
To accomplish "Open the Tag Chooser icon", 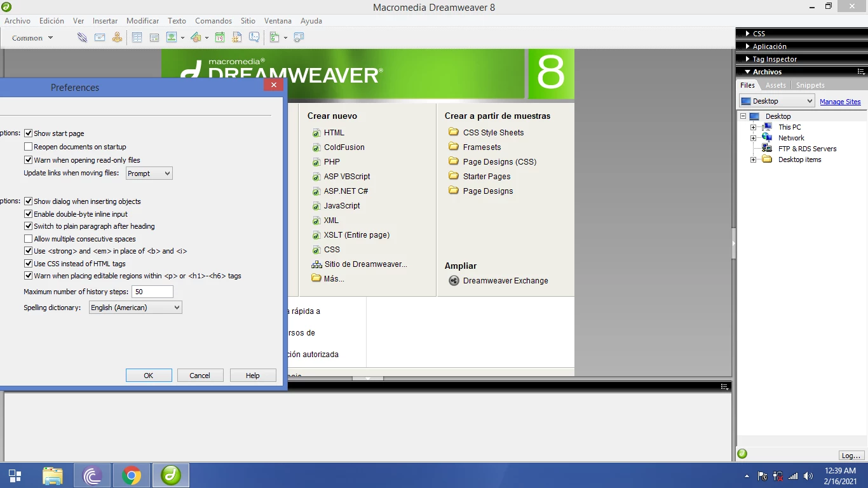I will point(299,37).
